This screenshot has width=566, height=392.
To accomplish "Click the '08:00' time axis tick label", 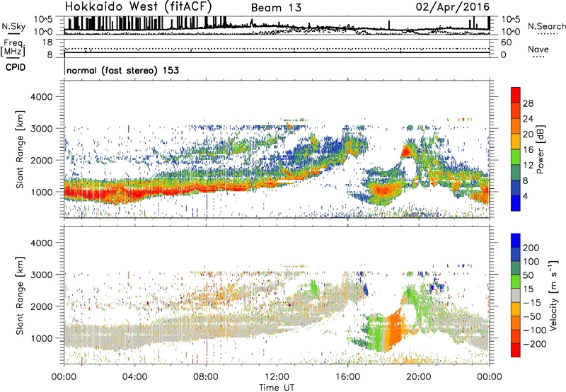I will coord(206,377).
